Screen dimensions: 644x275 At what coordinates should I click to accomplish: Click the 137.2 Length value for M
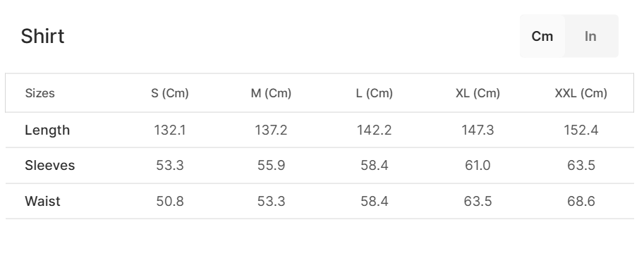(271, 130)
